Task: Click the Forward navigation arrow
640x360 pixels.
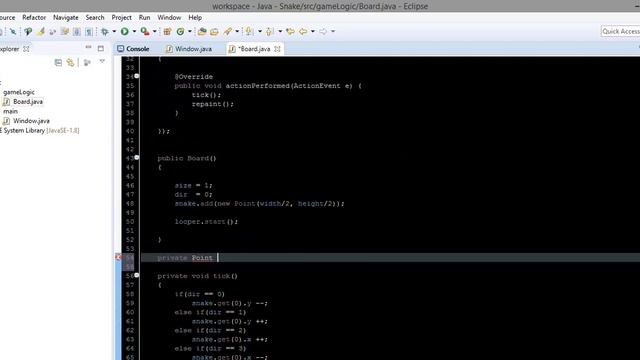Action: [323, 31]
